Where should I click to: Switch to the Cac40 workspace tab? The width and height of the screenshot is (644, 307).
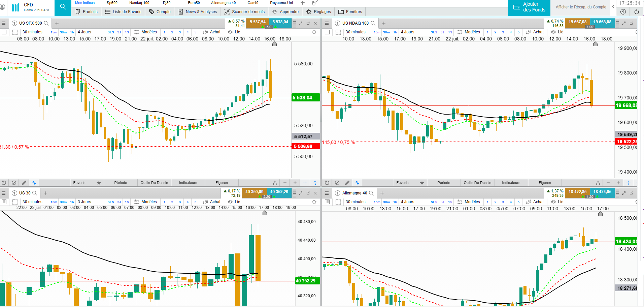[x=253, y=3]
